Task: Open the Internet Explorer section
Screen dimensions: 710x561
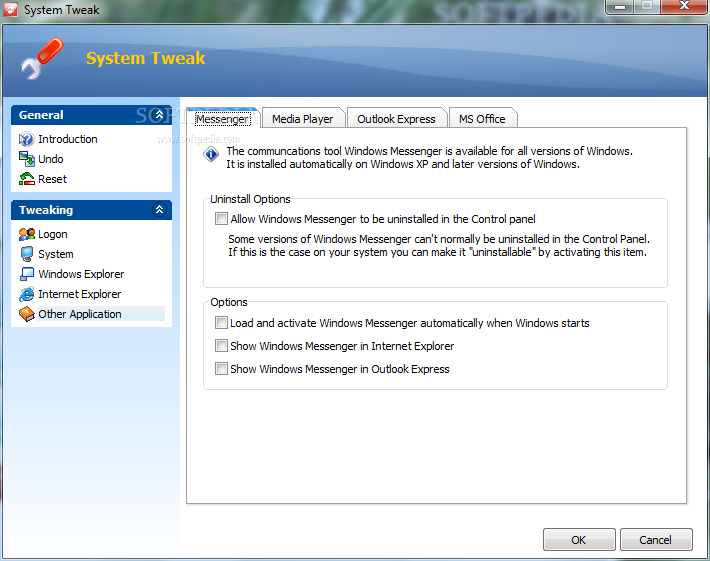Action: [80, 294]
